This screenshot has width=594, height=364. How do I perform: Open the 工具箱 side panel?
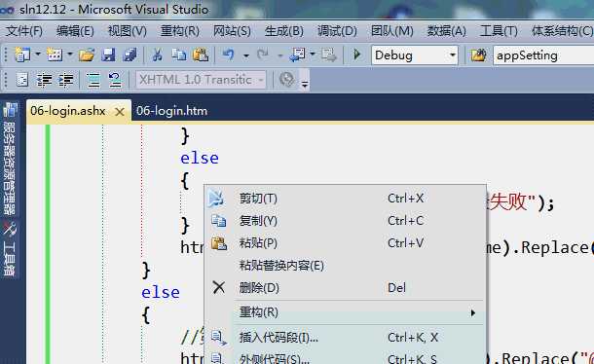(x=10, y=249)
